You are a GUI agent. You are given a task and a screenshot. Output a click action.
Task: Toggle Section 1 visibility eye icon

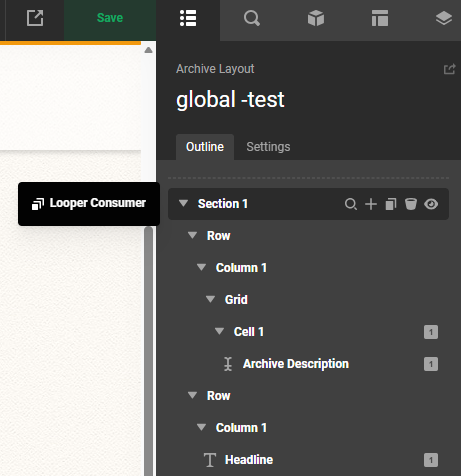click(431, 204)
